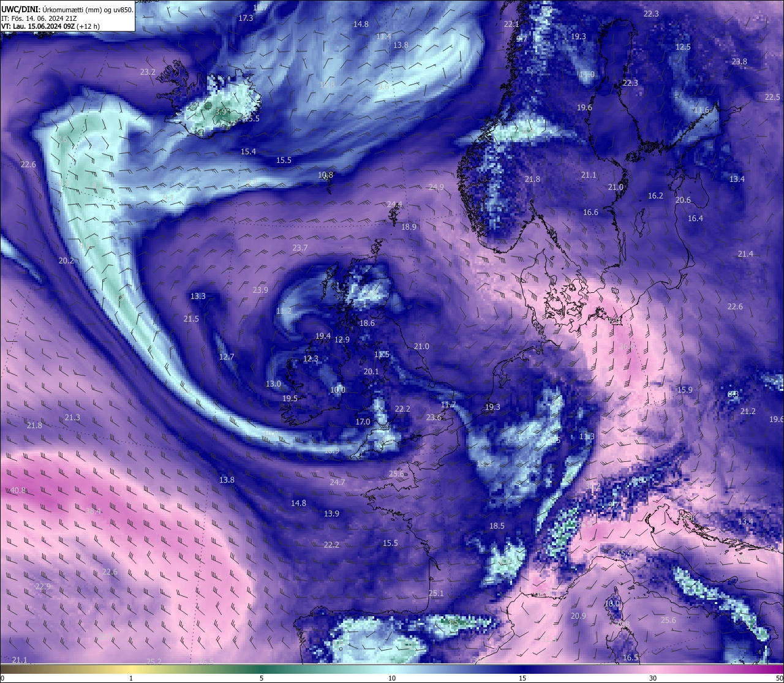Click the 22.9 value at lower left
Viewport: 784px width, 683px height.
pyautogui.click(x=43, y=587)
